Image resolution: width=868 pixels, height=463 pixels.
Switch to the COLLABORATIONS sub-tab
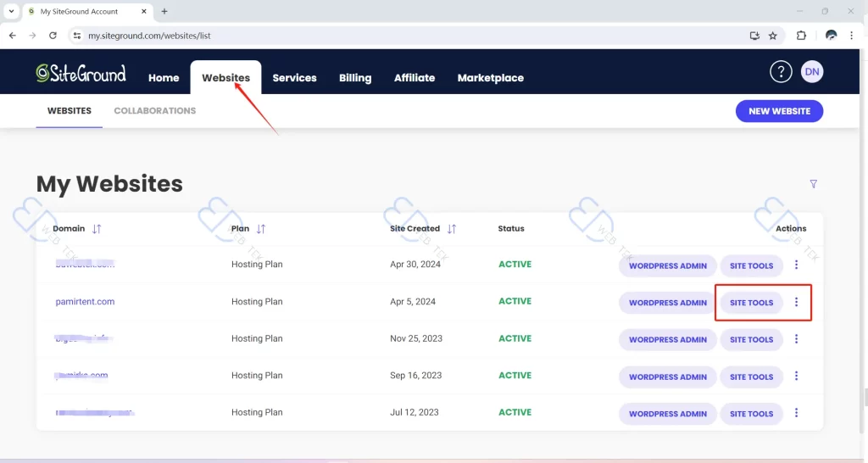point(155,111)
